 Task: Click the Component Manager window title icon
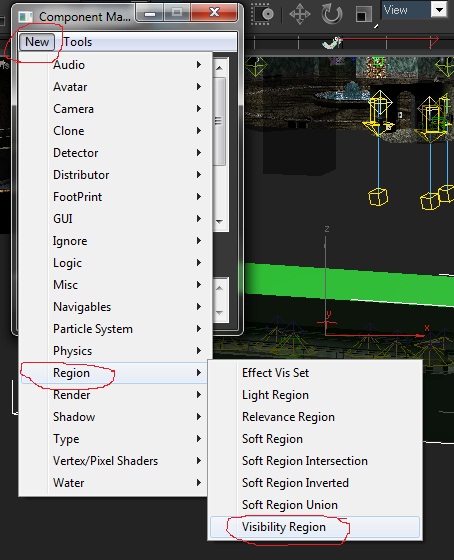pos(25,17)
